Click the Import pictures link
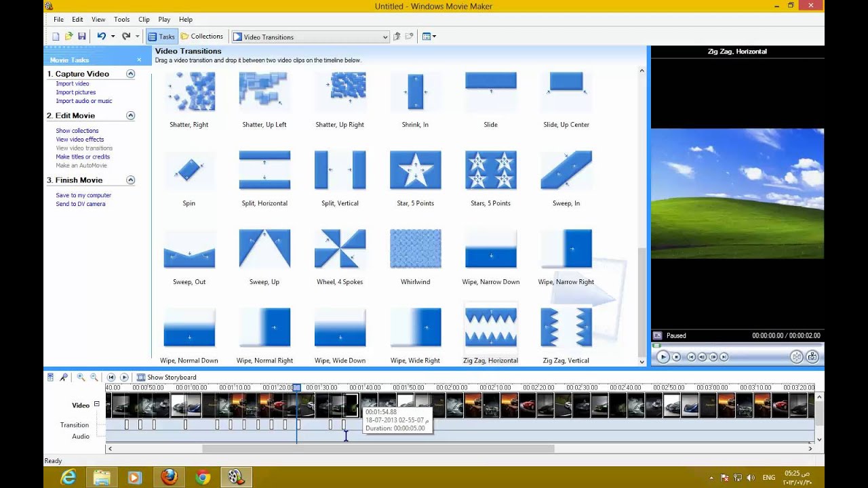This screenshot has height=488, width=868. [x=76, y=92]
